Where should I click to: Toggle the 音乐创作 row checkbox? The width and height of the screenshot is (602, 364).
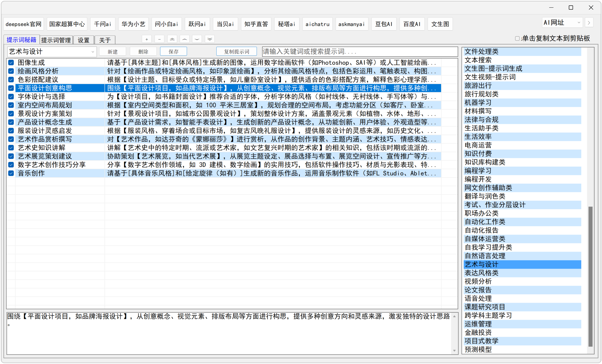click(11, 173)
